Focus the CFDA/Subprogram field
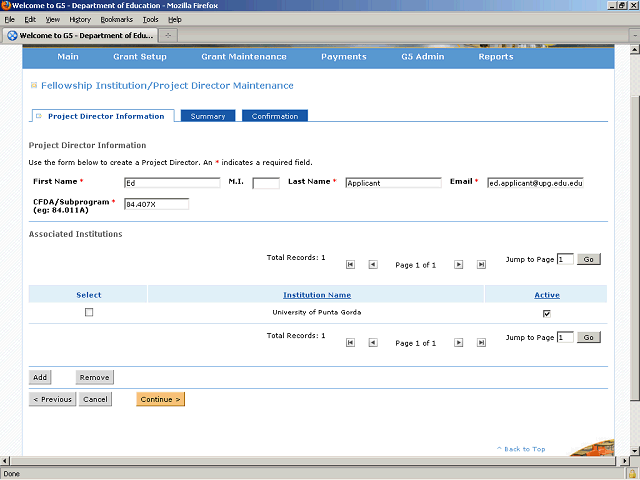 156,204
